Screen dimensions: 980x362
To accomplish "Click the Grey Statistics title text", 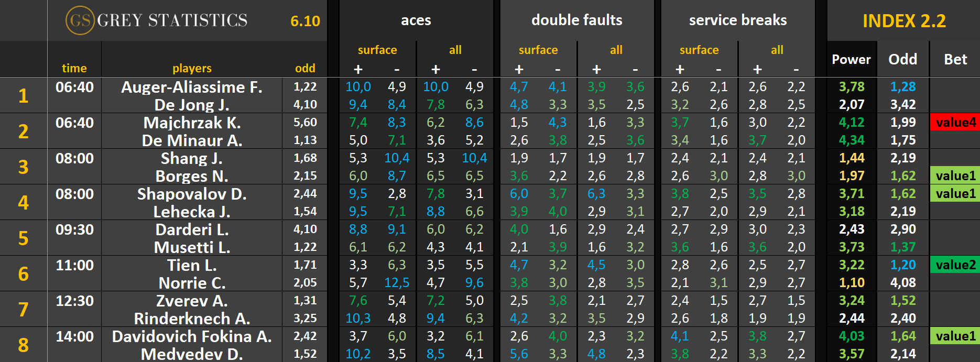I will point(172,20).
